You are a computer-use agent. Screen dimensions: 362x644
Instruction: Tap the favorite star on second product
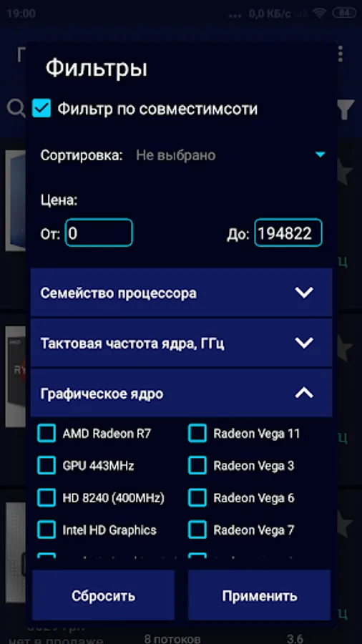pos(345,348)
